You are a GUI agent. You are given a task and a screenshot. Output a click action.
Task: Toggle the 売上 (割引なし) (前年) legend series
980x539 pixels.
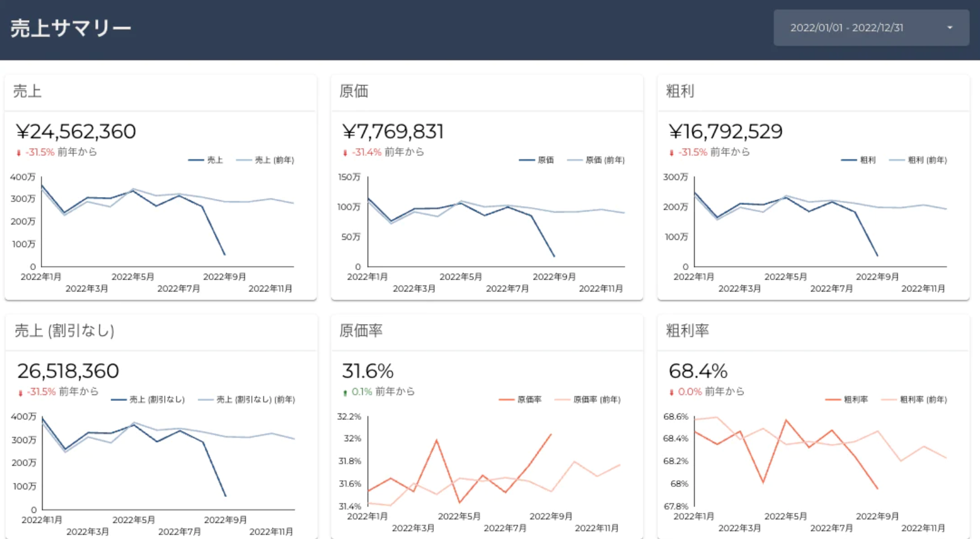click(246, 400)
